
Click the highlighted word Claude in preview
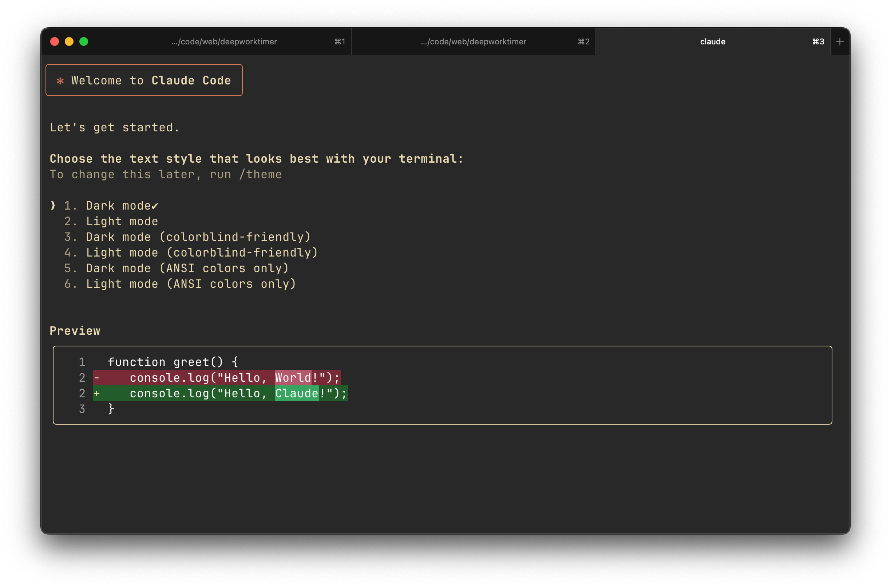[297, 393]
